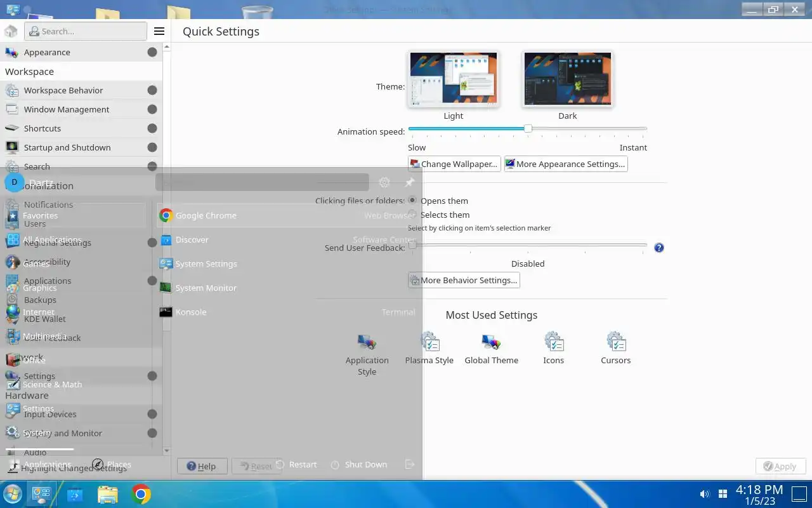812x508 pixels.
Task: Launch System Monitor from launcher favorites
Action: click(x=288, y=288)
